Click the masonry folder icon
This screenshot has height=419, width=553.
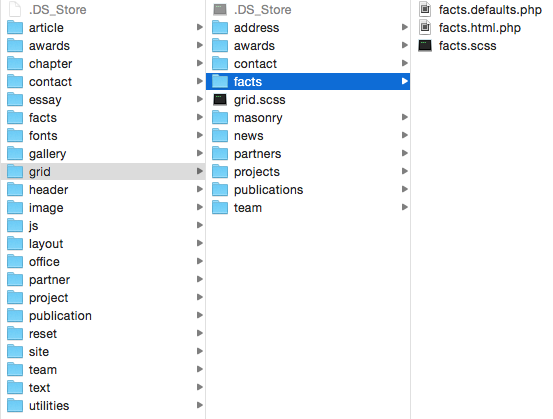[x=220, y=117]
